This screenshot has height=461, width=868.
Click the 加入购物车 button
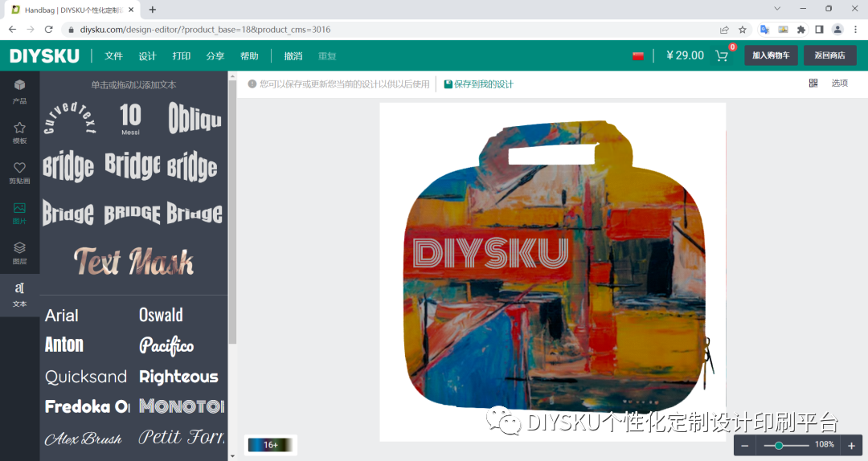[x=771, y=55]
